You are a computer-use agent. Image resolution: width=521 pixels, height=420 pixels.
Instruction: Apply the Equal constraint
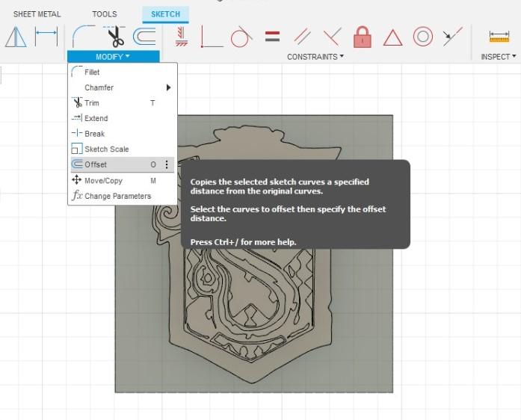coord(272,37)
